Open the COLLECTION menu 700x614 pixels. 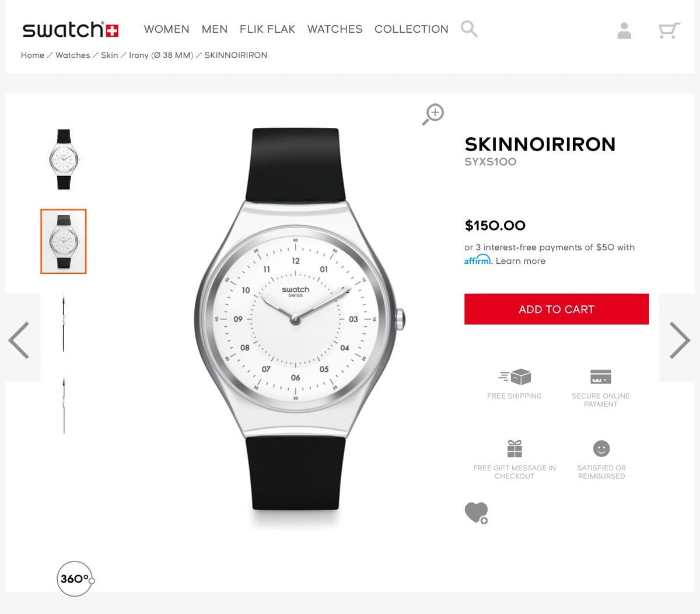click(x=411, y=29)
